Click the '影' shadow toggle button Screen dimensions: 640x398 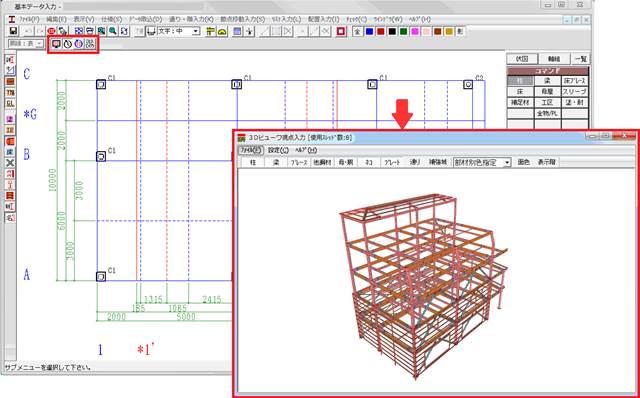click(x=460, y=31)
